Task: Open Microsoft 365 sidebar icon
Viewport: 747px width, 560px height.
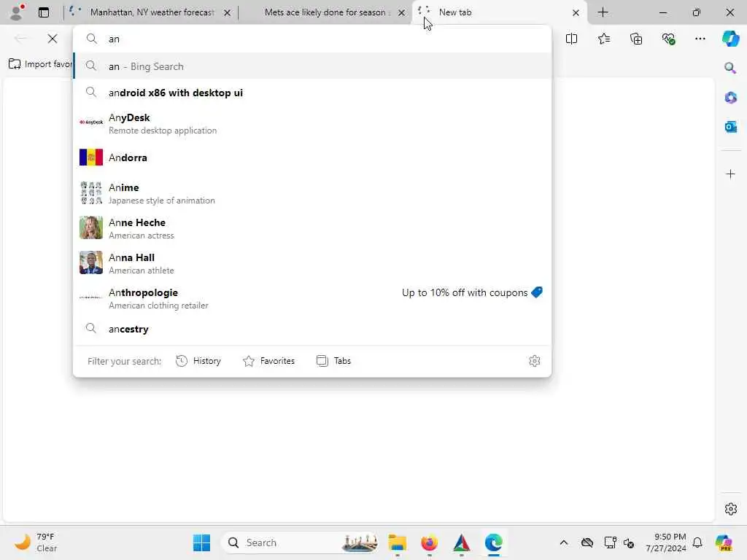Action: click(x=730, y=98)
